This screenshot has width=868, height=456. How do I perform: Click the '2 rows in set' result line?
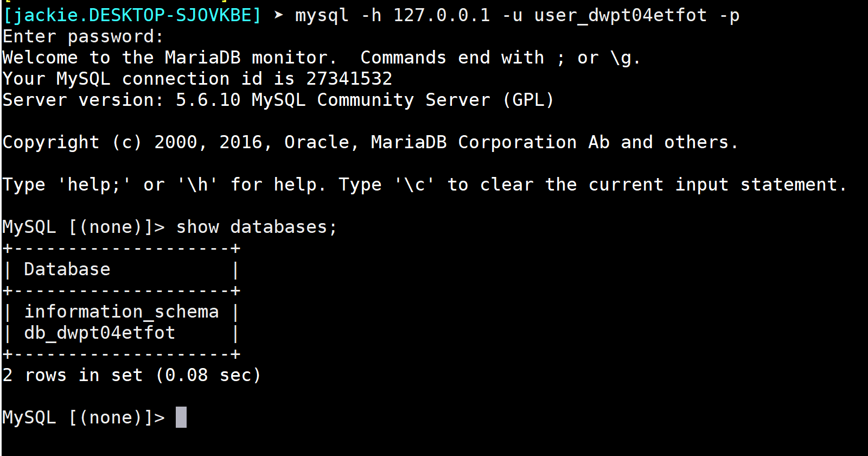pos(73,375)
